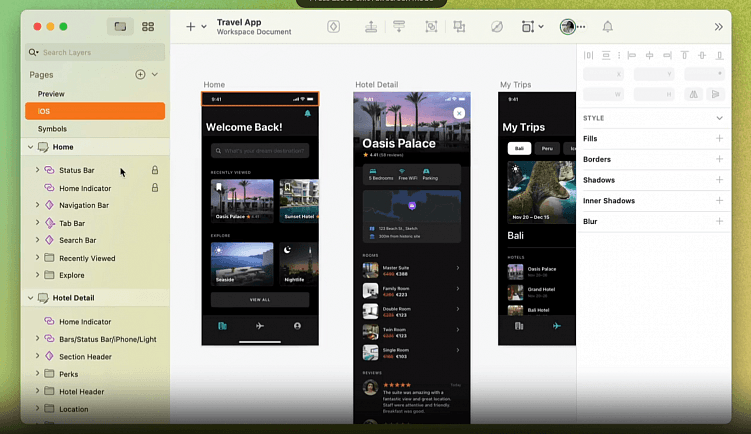The width and height of the screenshot is (751, 434).
Task: Switch to components grid view
Action: [148, 26]
